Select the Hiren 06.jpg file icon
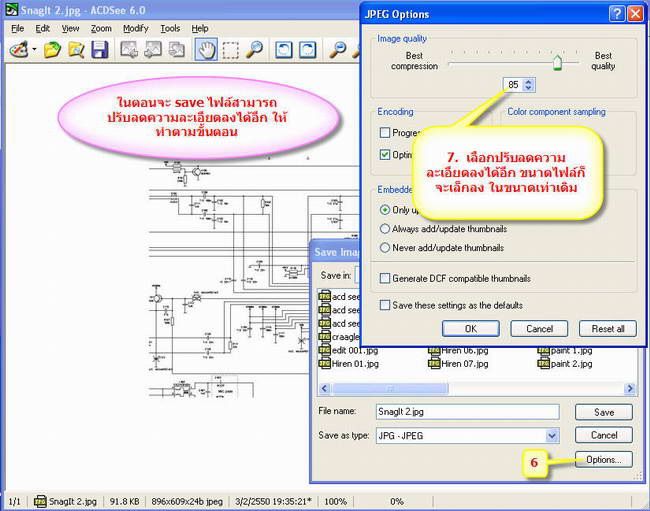This screenshot has width=650, height=511. (x=434, y=351)
